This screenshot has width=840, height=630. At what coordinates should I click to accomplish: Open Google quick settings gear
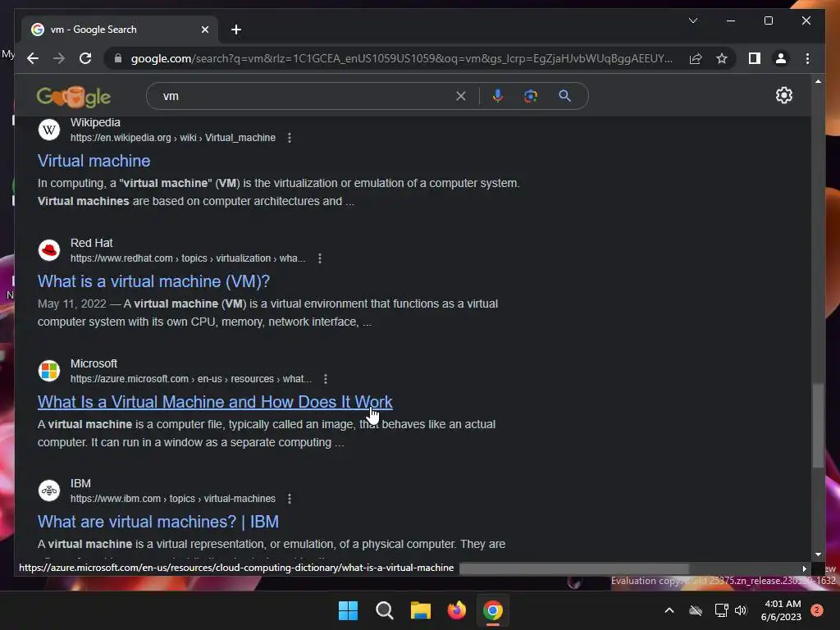point(783,95)
